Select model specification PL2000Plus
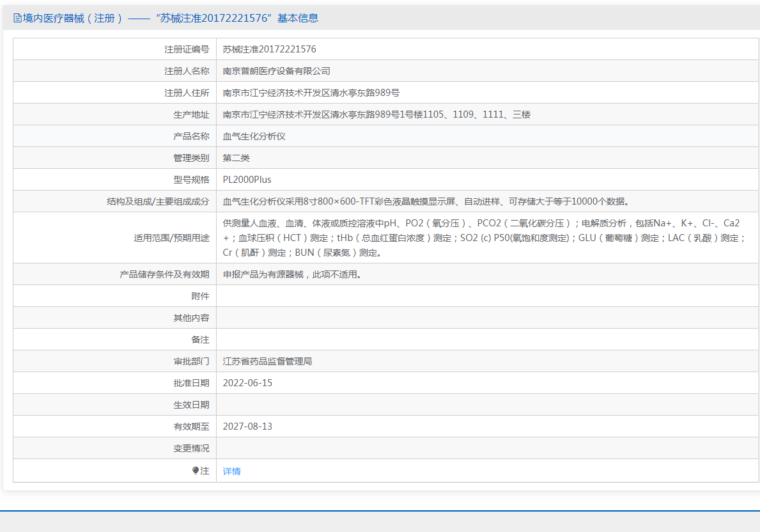 point(247,180)
